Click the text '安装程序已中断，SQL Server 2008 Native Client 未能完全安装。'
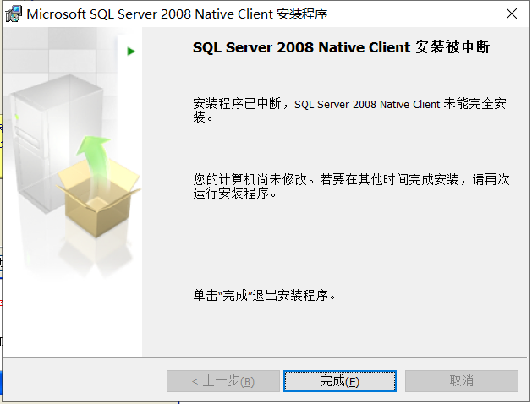 (x=349, y=110)
